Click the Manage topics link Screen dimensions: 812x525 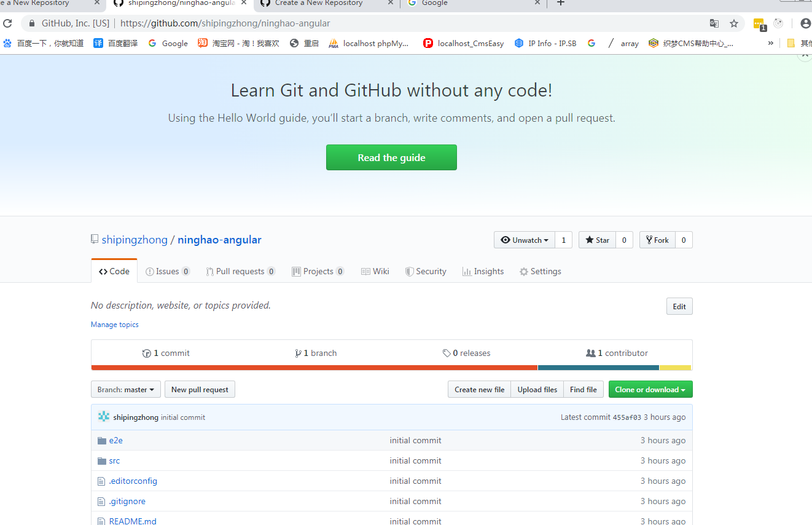click(x=115, y=325)
